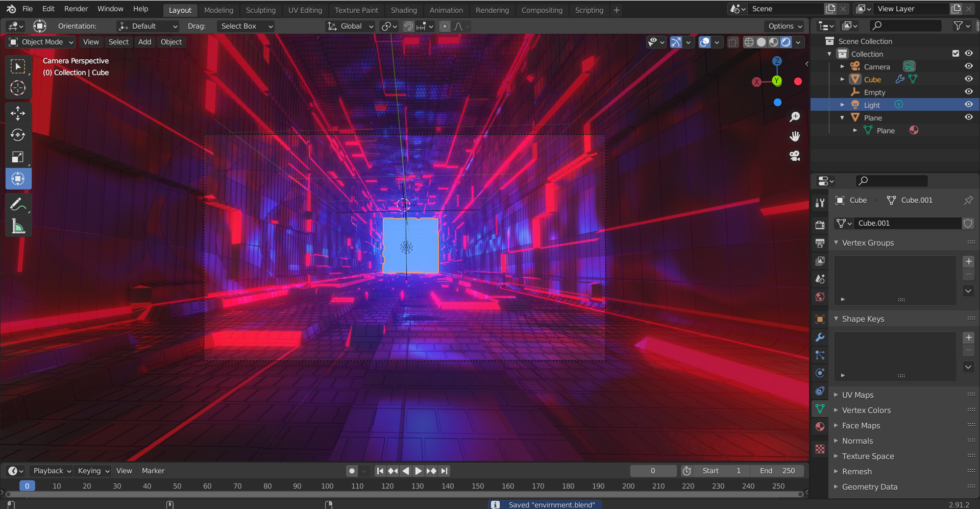Click the Keying button in timeline
The height and width of the screenshot is (509, 980).
tap(93, 471)
